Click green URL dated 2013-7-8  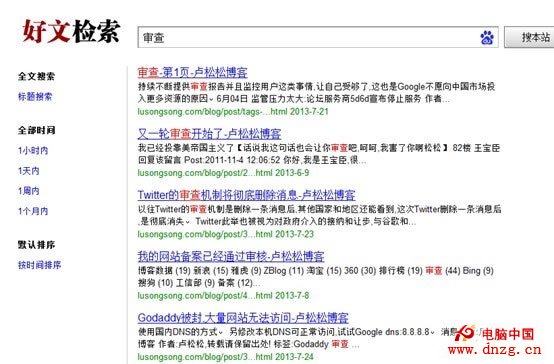[x=223, y=295]
